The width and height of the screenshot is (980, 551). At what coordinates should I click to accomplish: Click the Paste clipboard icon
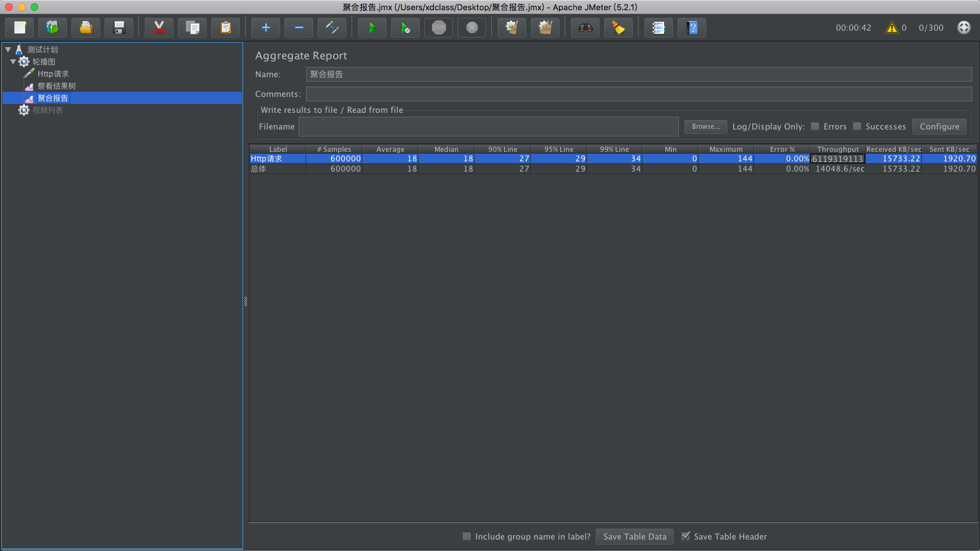(x=225, y=27)
